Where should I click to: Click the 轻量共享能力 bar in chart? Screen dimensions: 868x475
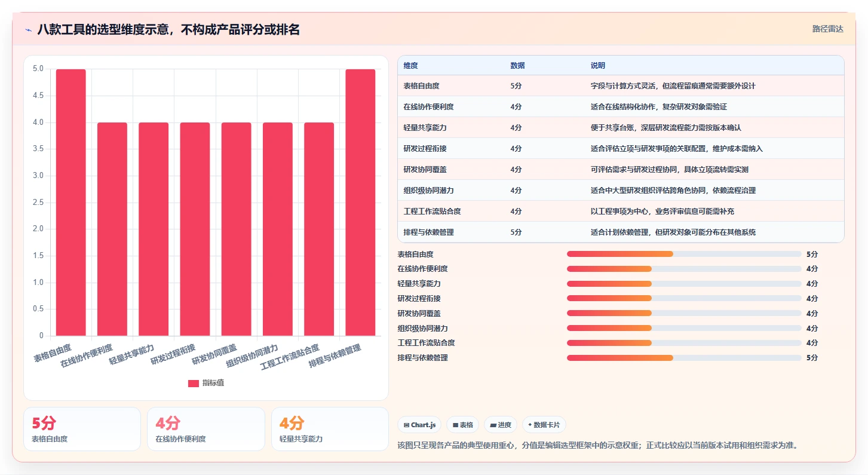click(154, 229)
